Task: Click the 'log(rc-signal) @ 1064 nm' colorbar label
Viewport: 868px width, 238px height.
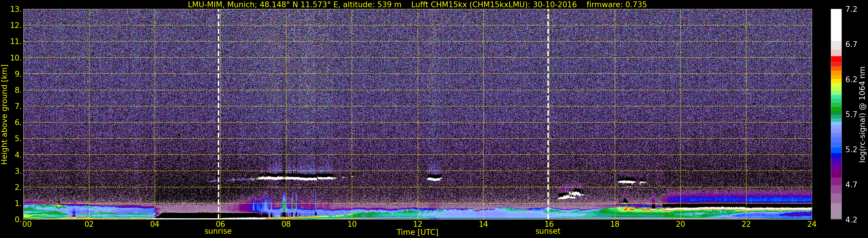Action: point(862,115)
